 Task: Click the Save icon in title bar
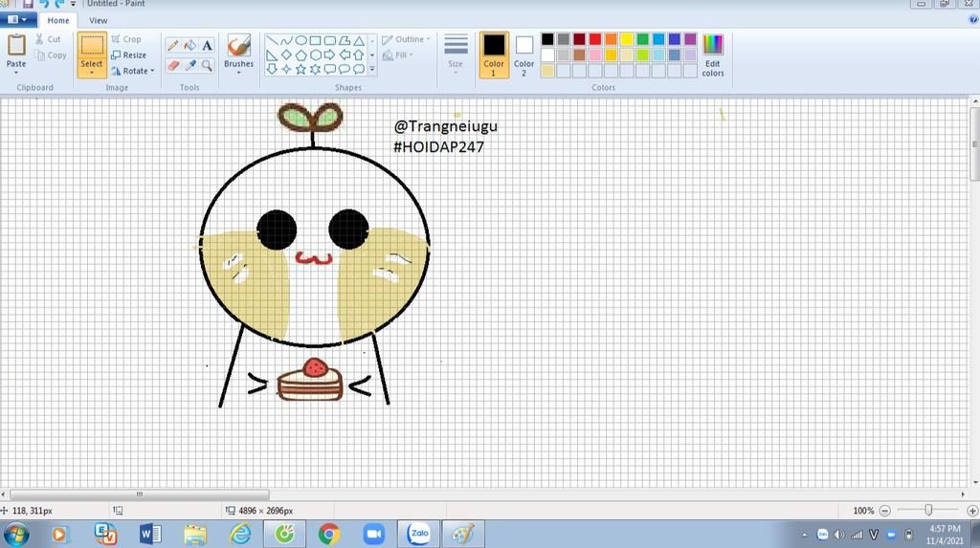(x=28, y=4)
